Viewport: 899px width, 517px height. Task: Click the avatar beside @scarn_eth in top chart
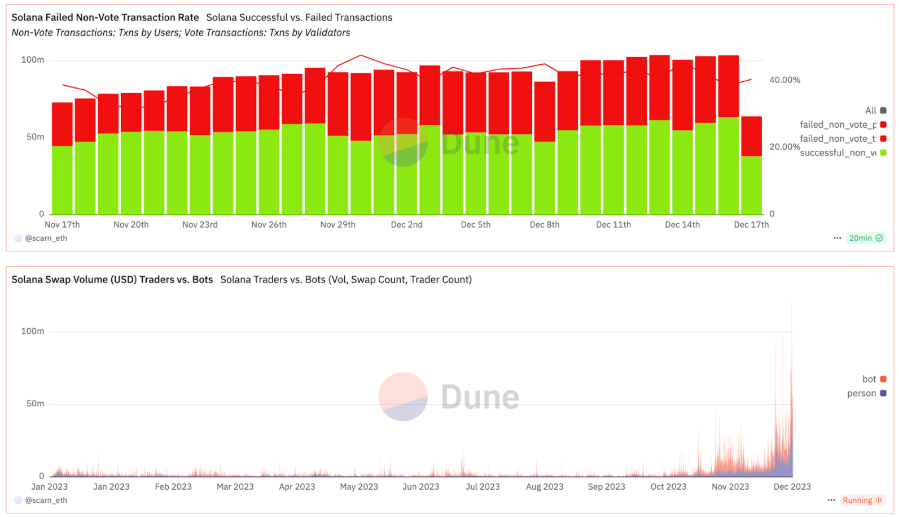(18, 238)
